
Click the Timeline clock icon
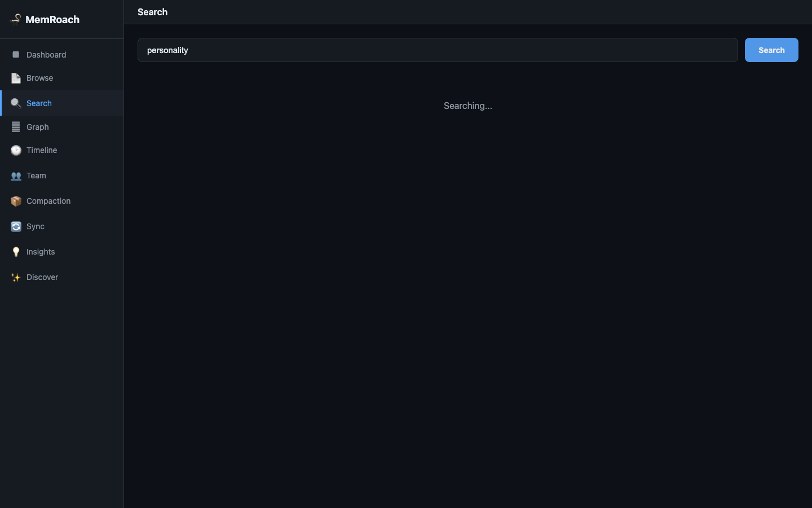point(16,150)
